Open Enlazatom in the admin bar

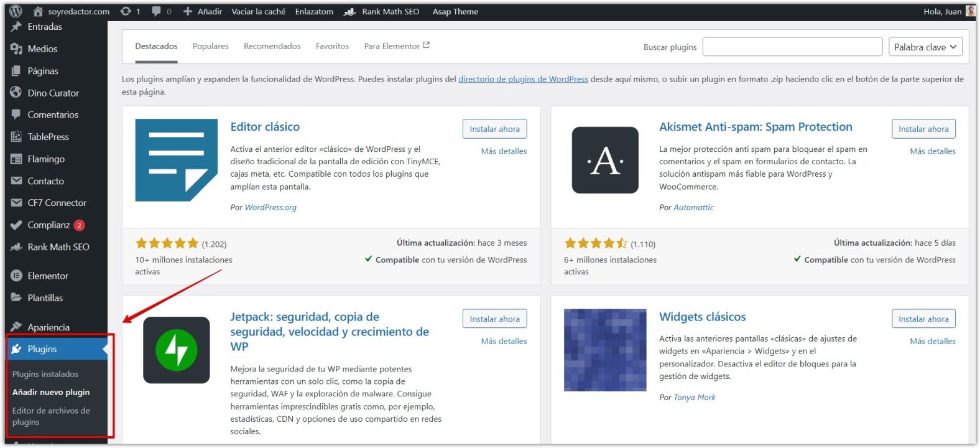314,11
